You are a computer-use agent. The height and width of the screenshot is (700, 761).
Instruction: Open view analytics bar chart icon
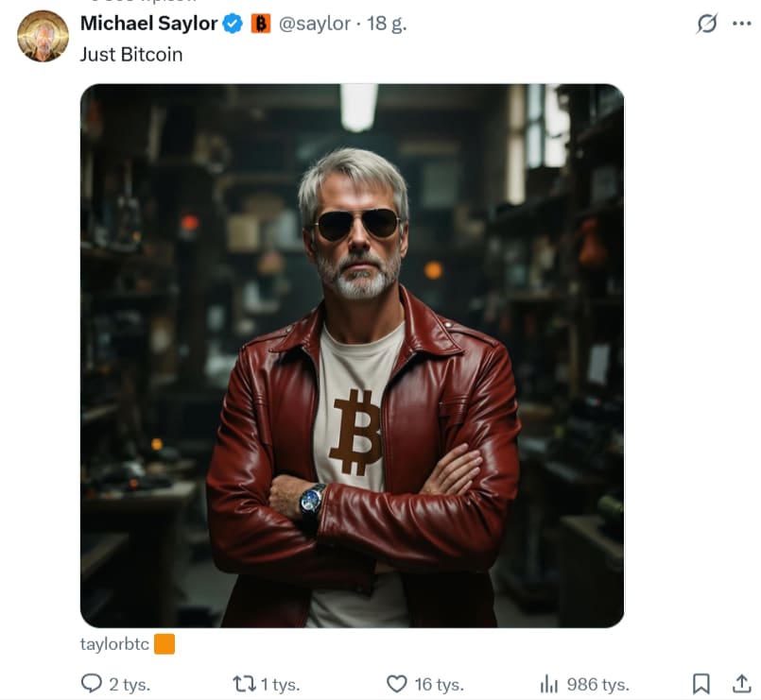tap(548, 683)
